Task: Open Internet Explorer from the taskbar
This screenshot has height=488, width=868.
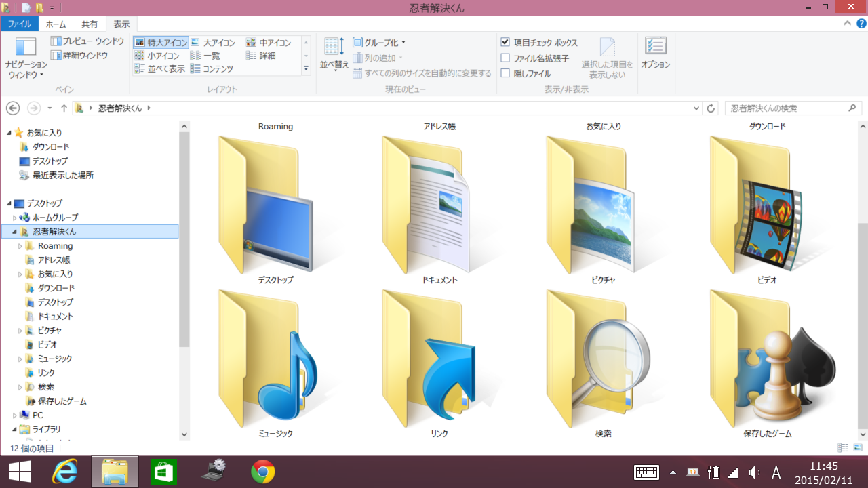Action: [x=65, y=472]
